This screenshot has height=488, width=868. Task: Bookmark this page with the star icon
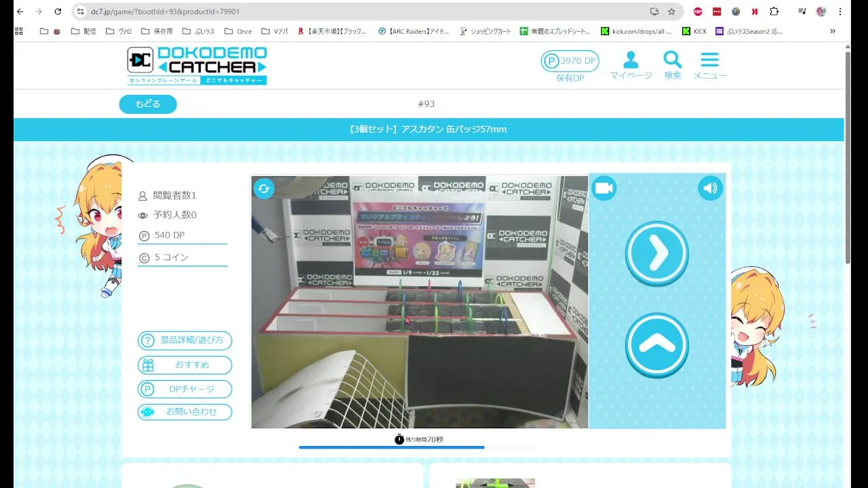click(x=671, y=12)
